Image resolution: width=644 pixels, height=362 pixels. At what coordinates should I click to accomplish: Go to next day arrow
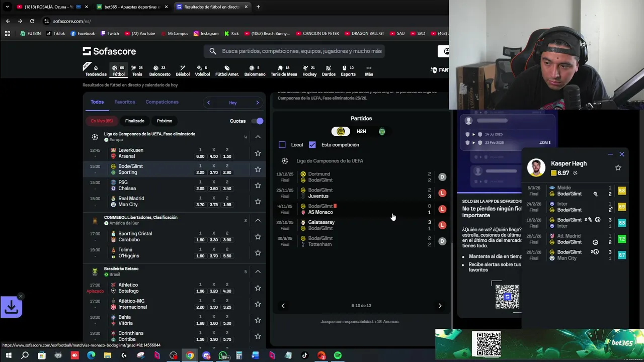pos(257,103)
